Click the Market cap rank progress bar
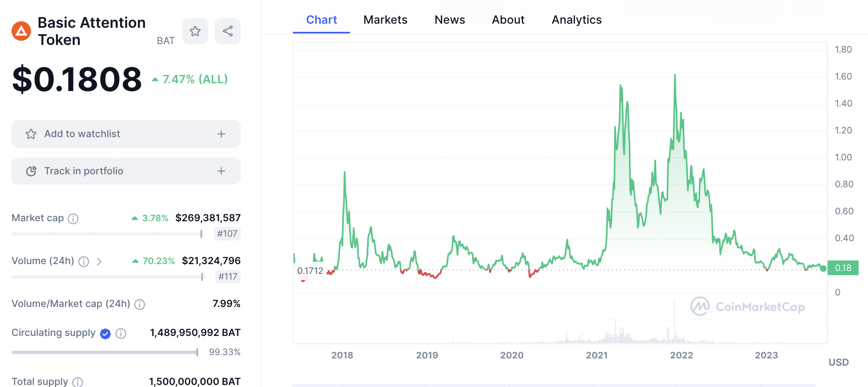This screenshot has height=387, width=868. coord(107,234)
